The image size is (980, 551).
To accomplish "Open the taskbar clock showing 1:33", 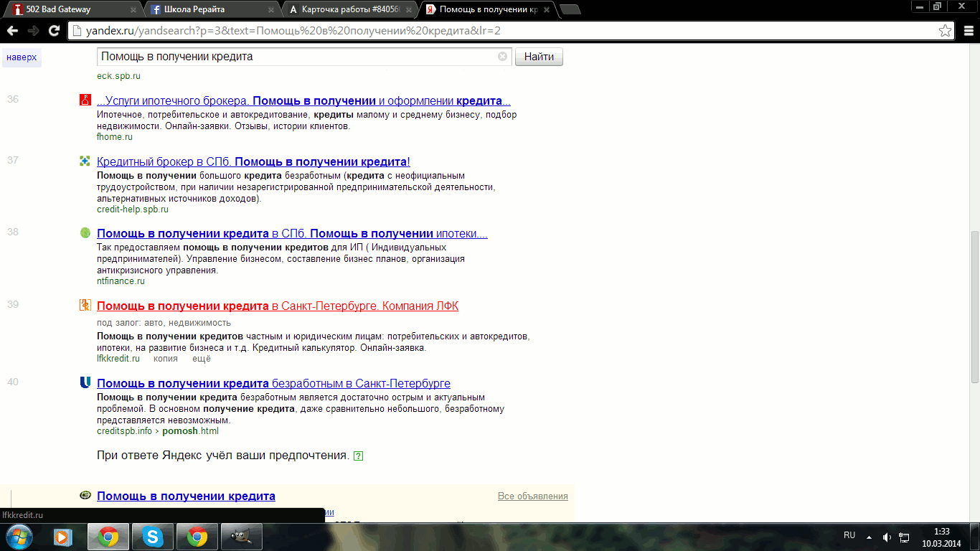I will coord(942,537).
